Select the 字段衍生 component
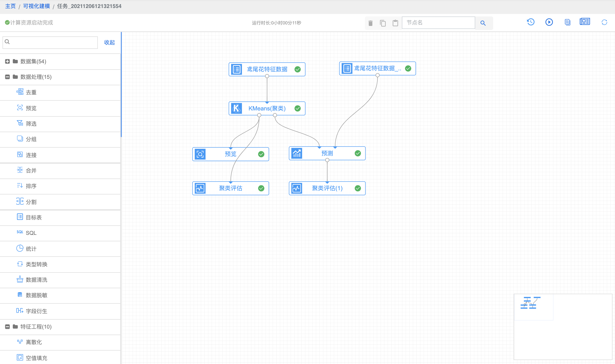Viewport: 615px width, 364px height. tap(60, 311)
